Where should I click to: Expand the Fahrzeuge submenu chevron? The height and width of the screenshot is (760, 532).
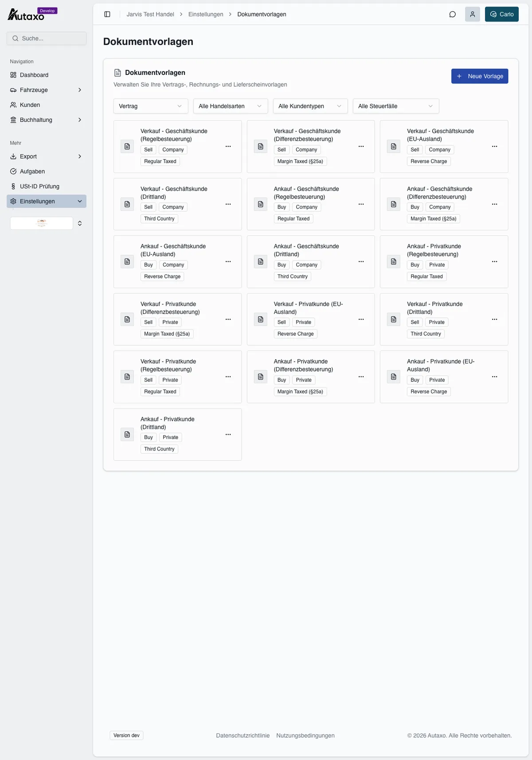80,90
